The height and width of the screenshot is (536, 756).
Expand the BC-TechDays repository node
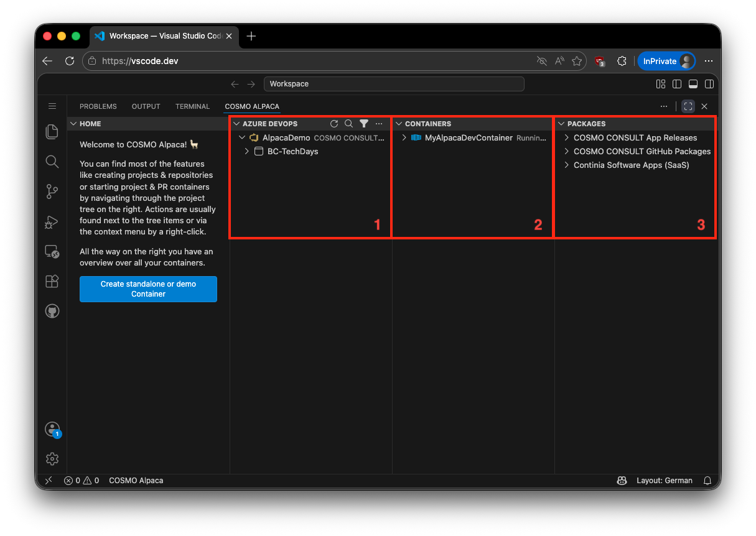(247, 152)
